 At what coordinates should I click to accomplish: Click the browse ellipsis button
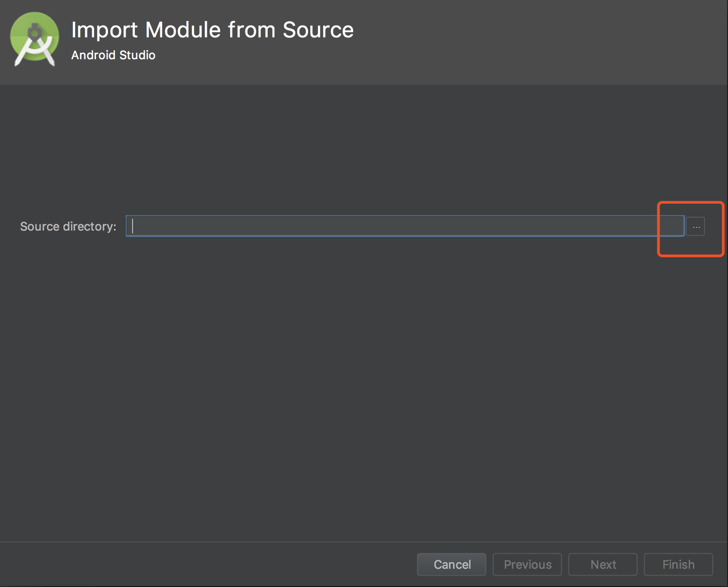coord(696,227)
